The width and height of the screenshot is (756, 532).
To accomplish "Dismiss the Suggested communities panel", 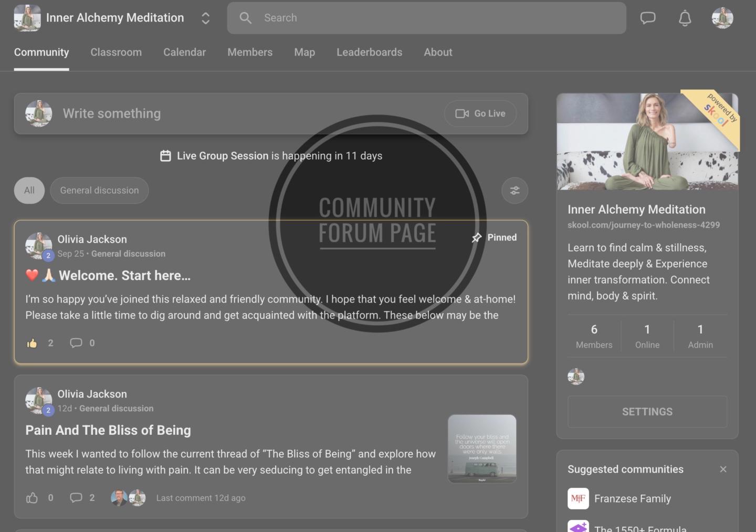I will [723, 470].
